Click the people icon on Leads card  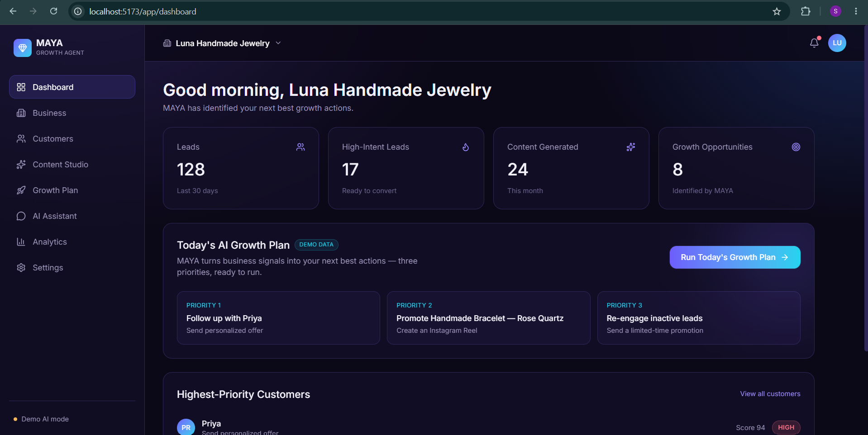coord(300,147)
